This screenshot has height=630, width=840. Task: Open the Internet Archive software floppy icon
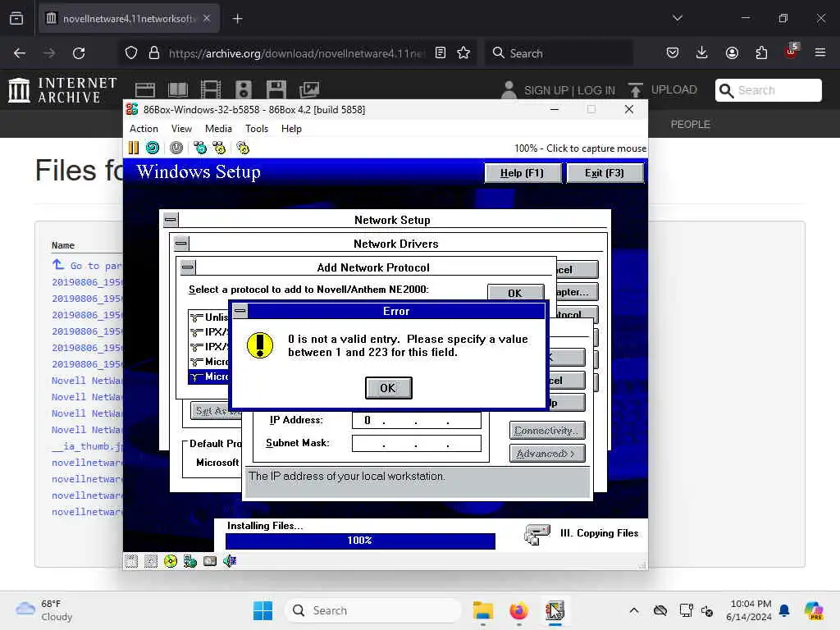276,89
